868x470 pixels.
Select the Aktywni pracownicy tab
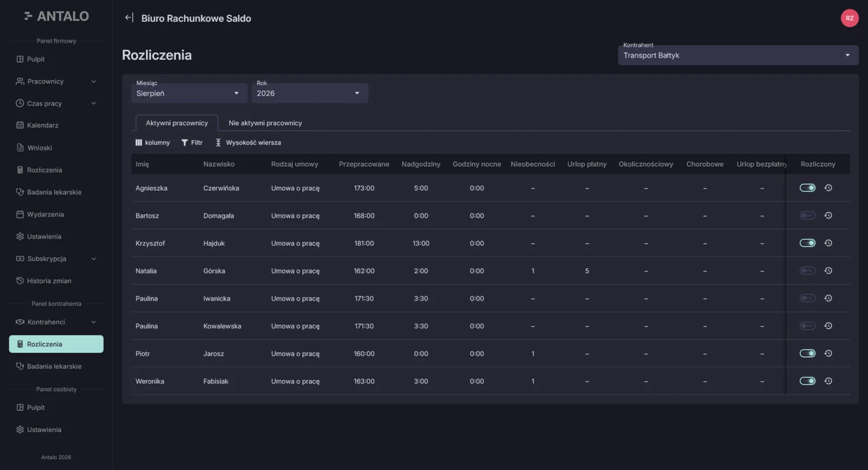click(x=177, y=123)
